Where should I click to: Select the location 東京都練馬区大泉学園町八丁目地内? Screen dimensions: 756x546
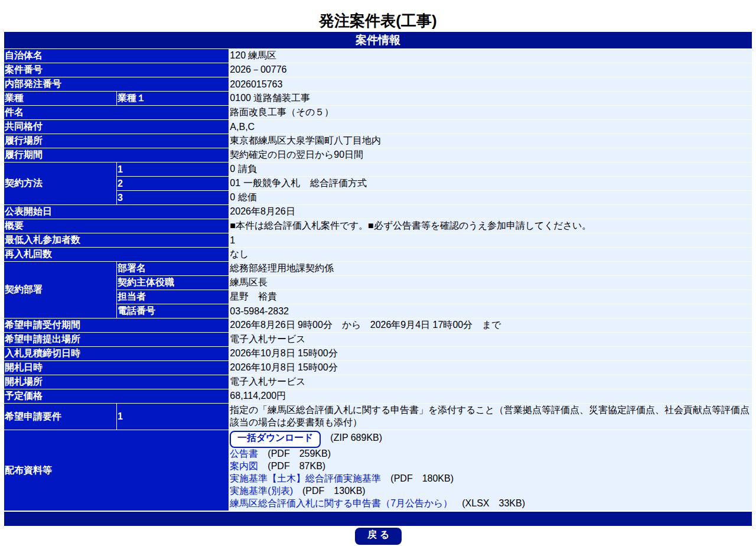click(305, 141)
